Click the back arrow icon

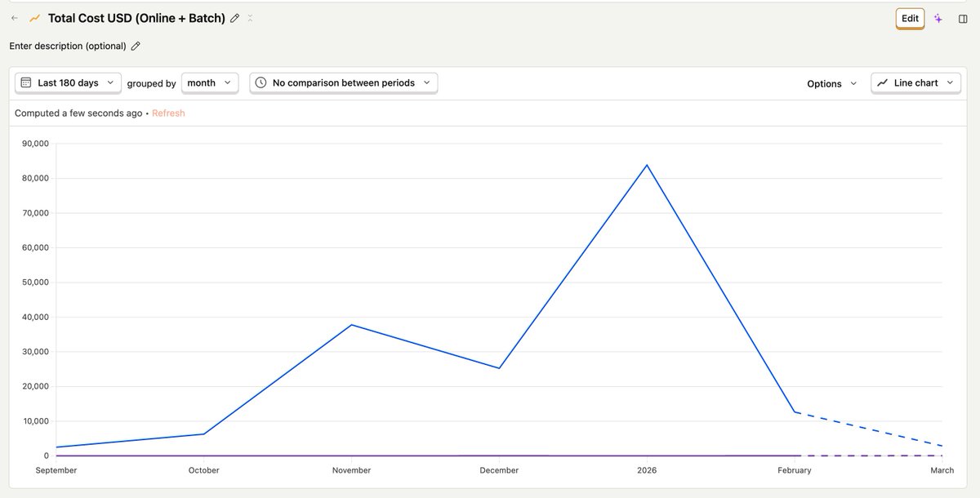[15, 18]
